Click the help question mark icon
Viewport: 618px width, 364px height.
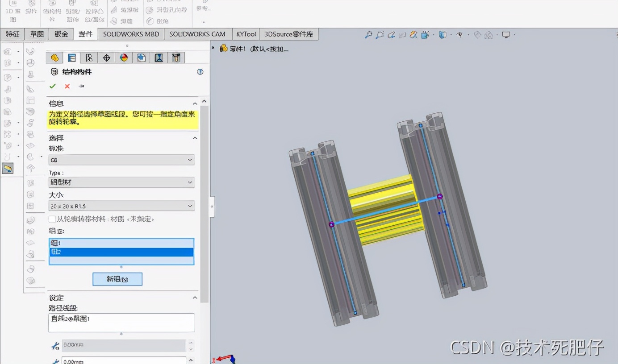pos(200,71)
